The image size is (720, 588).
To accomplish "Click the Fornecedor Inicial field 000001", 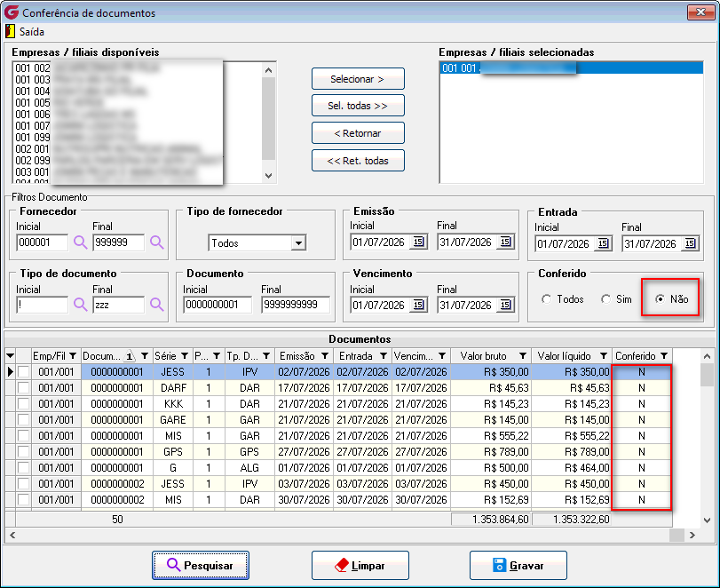I will [43, 242].
